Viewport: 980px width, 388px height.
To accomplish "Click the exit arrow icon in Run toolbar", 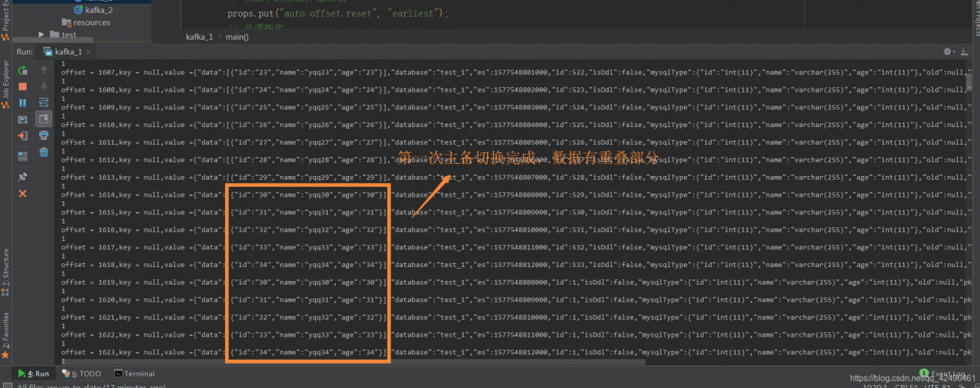I will pos(22,135).
